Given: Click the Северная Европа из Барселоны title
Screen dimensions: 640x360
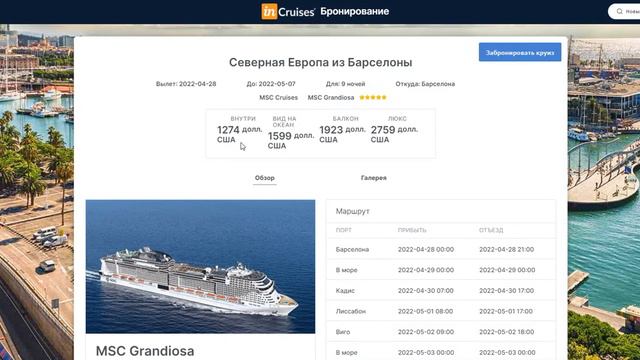Looking at the screenshot, I should (x=320, y=62).
